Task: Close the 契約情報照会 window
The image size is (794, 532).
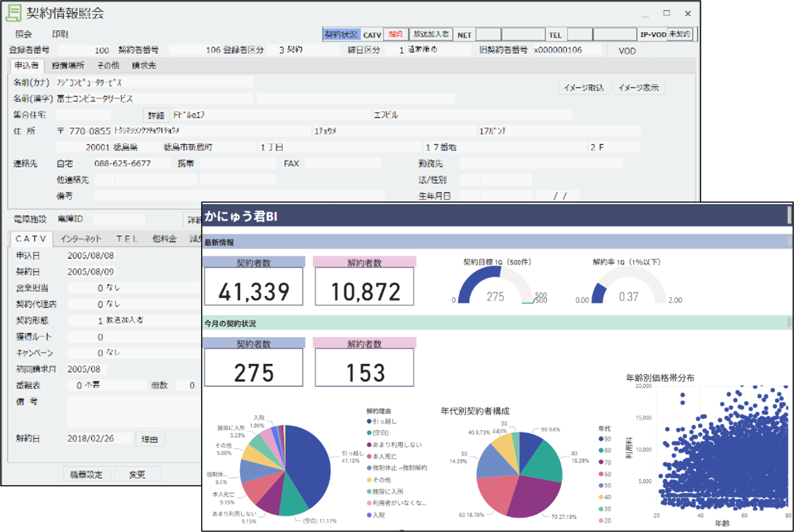Action: coord(687,14)
